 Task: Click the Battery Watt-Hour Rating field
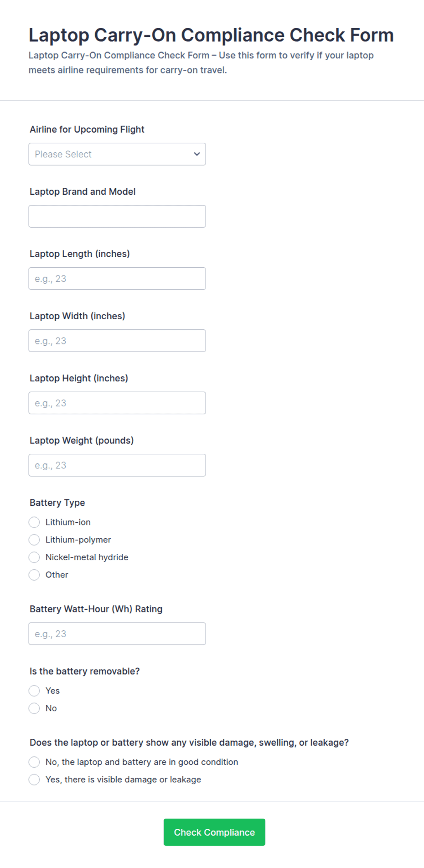pos(117,634)
